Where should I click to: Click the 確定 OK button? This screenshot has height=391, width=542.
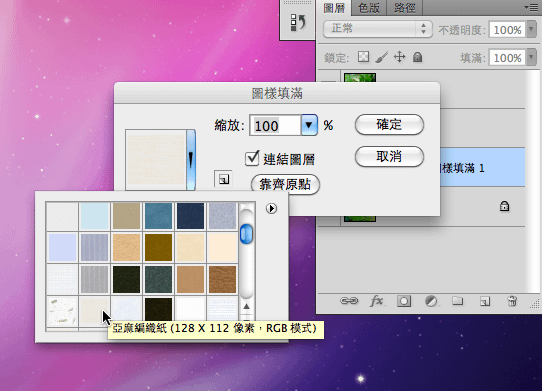tap(389, 124)
